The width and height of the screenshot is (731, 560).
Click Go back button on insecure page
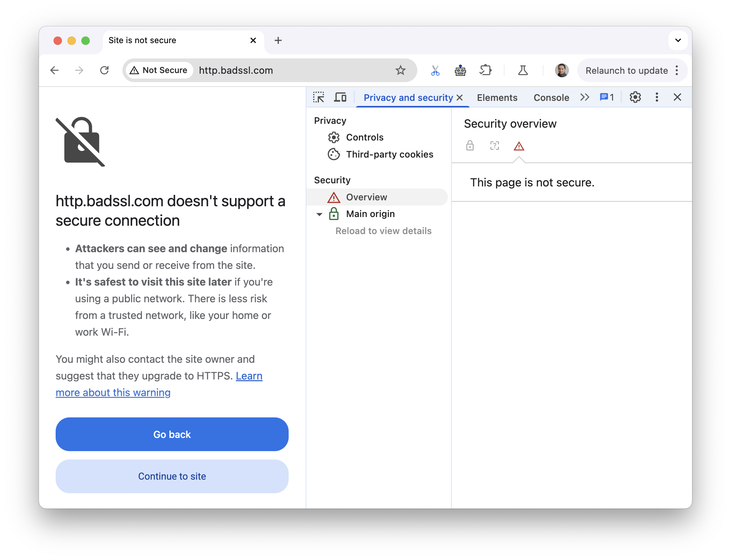click(x=172, y=434)
